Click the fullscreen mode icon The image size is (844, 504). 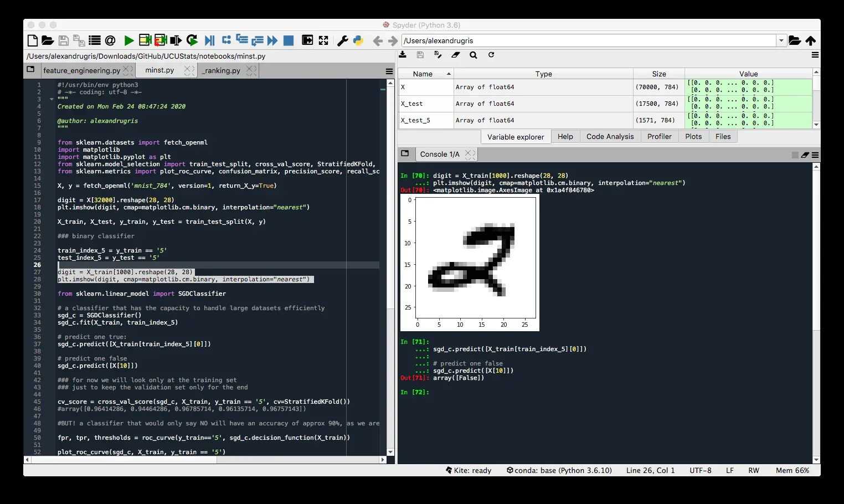point(323,40)
